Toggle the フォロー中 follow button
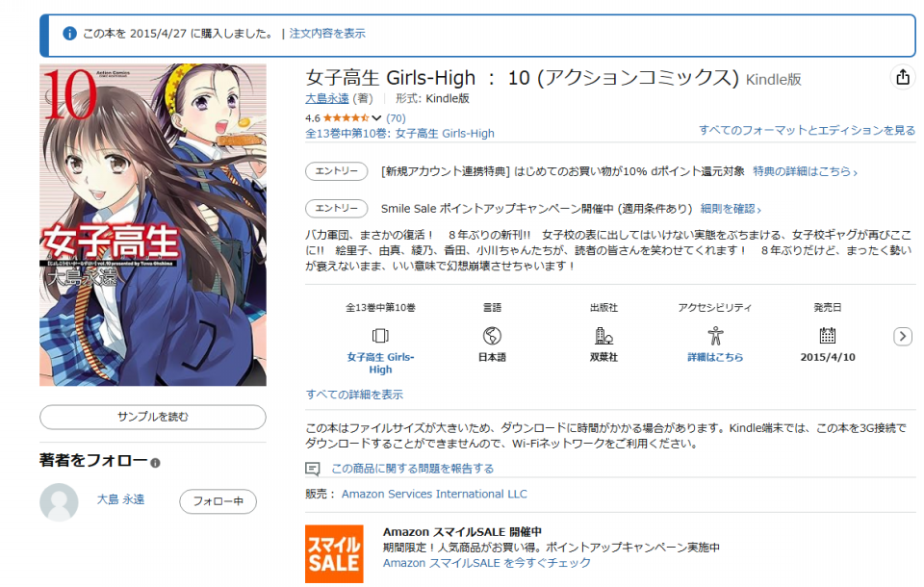The width and height of the screenshot is (924, 587). pos(218,501)
